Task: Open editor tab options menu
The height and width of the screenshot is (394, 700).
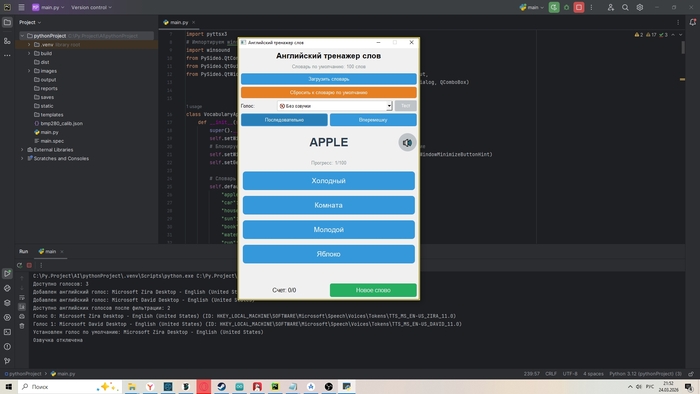Action: (678, 22)
